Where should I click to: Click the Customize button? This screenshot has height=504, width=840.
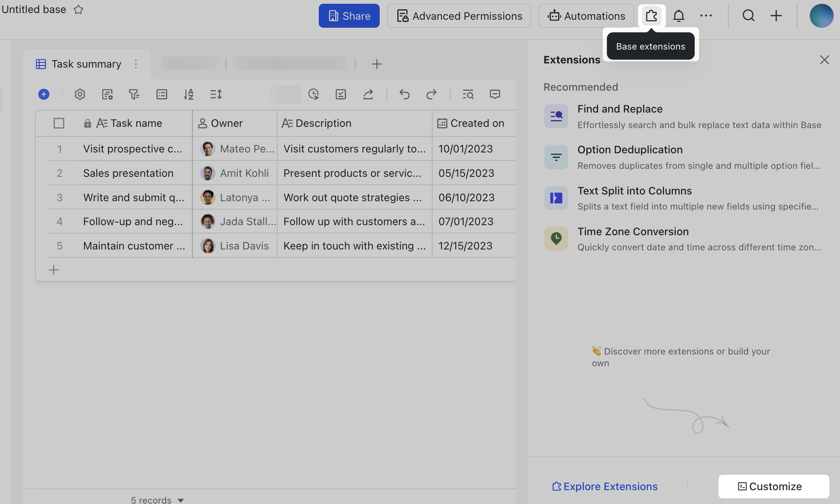pos(773,486)
